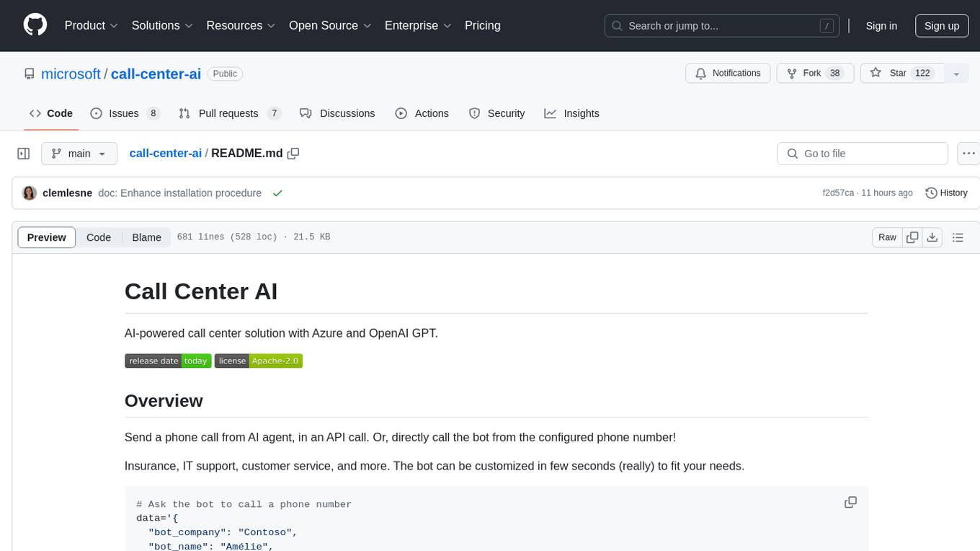
Task: Copy raw file contents
Action: [913, 237]
